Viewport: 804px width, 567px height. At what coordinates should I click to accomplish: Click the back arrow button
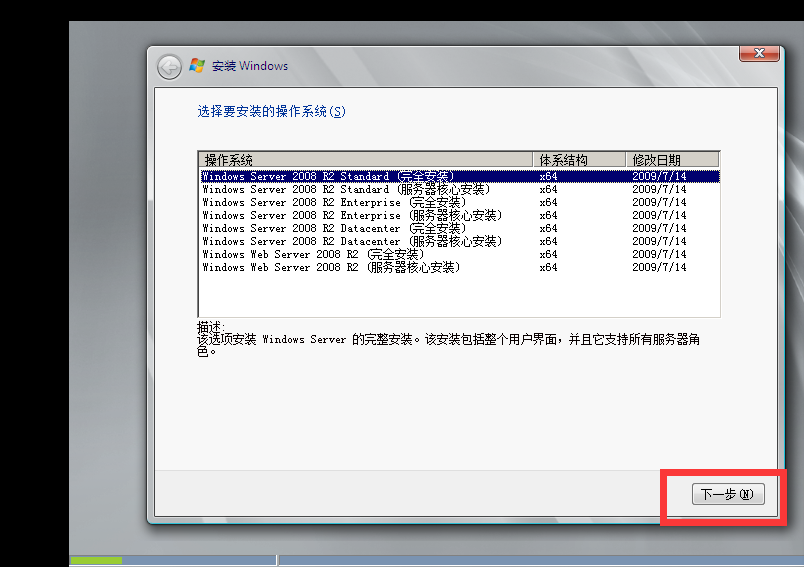pos(169,66)
